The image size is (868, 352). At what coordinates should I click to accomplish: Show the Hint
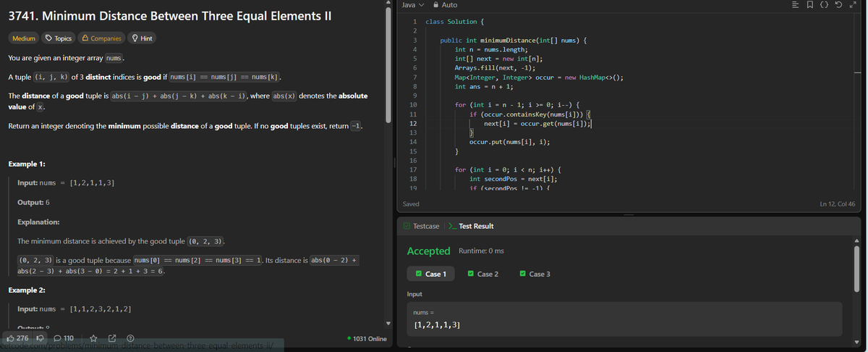[142, 38]
